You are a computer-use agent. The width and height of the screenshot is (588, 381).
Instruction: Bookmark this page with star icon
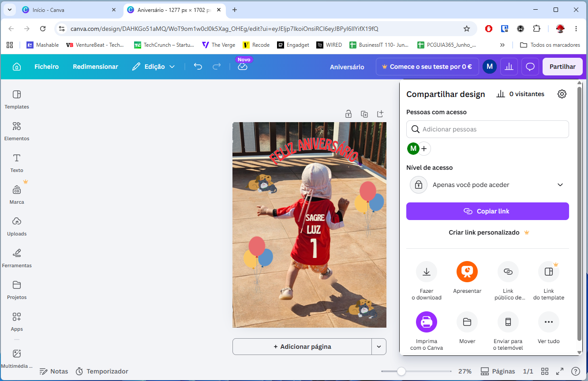(466, 29)
